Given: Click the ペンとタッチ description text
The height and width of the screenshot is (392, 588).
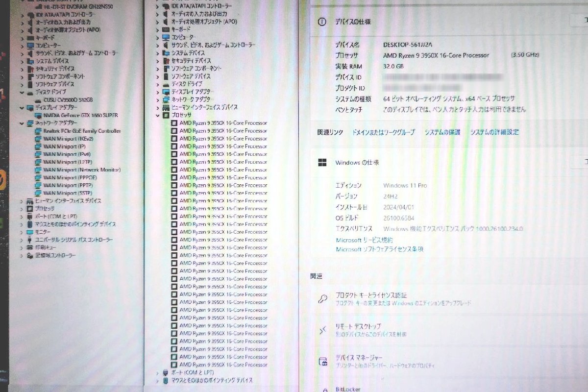Looking at the screenshot, I should click(455, 110).
